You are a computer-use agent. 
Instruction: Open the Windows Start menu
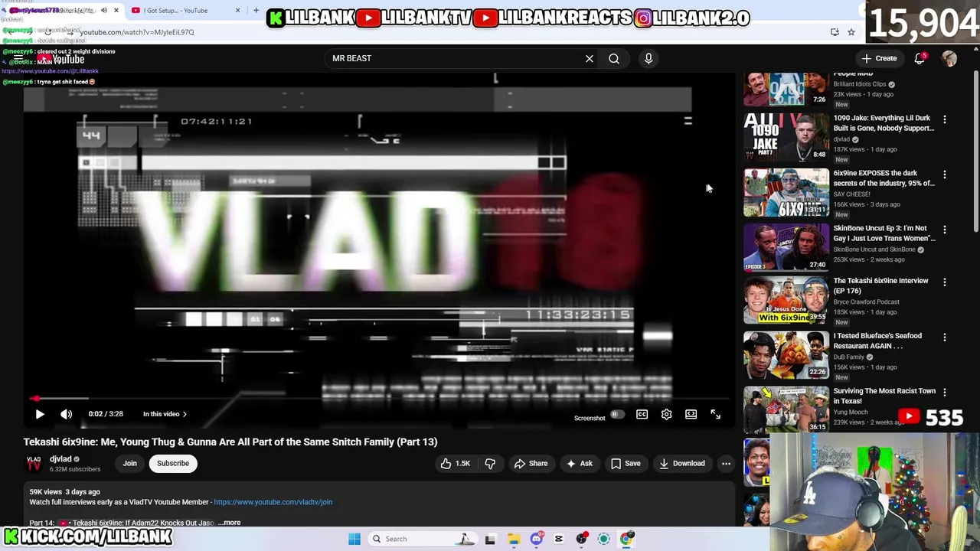pyautogui.click(x=354, y=539)
